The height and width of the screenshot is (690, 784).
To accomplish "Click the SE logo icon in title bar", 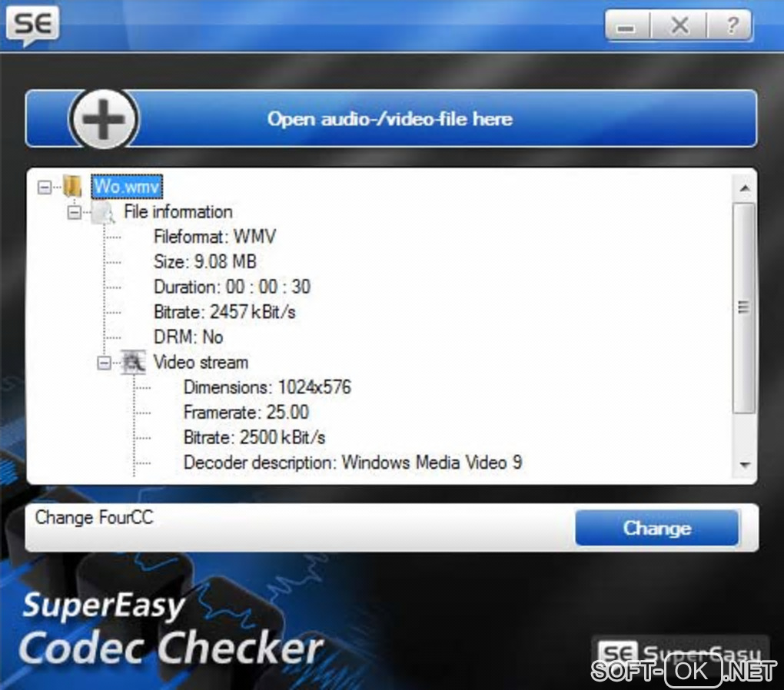I will point(32,25).
